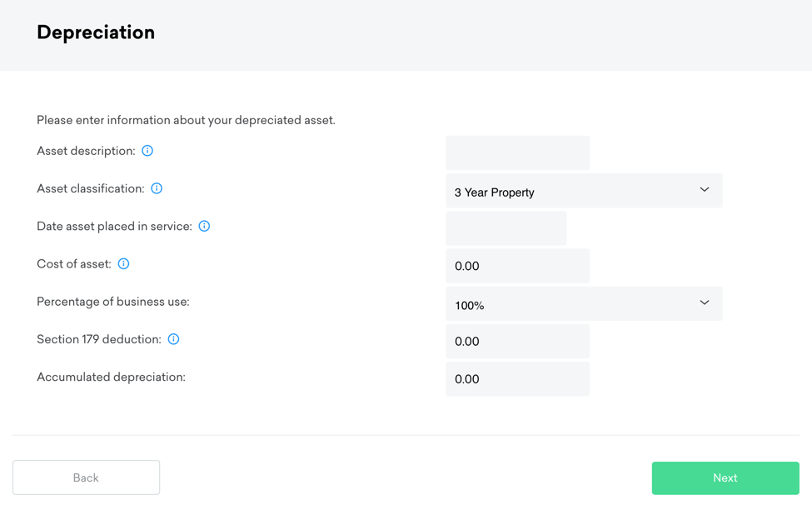The height and width of the screenshot is (505, 812).
Task: Click the "Accumulated depreciation:" label text
Action: (111, 377)
